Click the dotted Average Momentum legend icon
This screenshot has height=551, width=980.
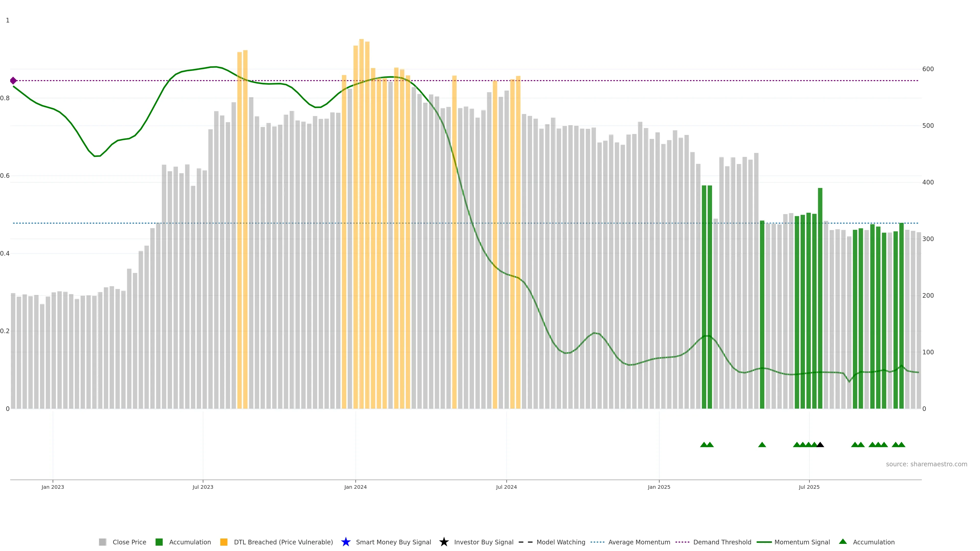coord(597,542)
